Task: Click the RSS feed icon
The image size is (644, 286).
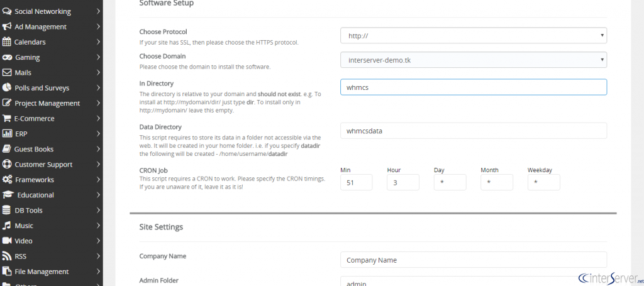Action: [x=6, y=256]
